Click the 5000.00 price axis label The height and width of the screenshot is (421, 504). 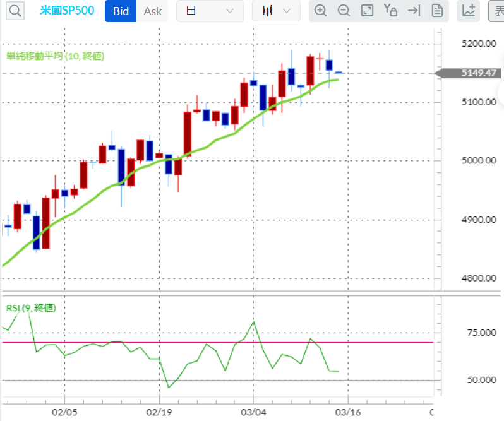pos(479,160)
